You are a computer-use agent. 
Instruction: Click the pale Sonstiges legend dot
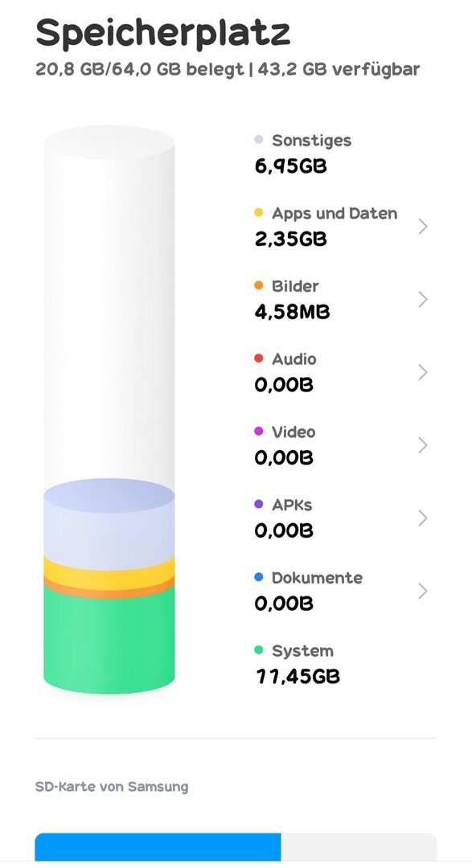259,140
